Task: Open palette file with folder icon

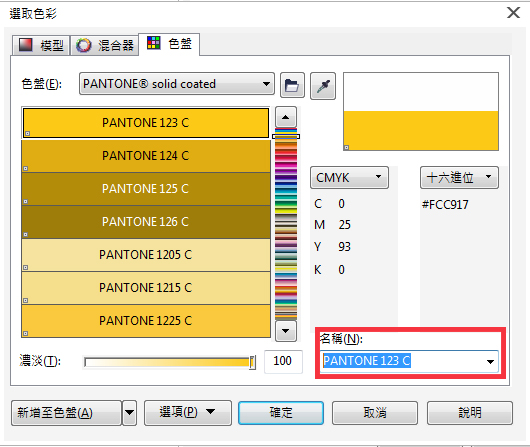Action: tap(292, 85)
